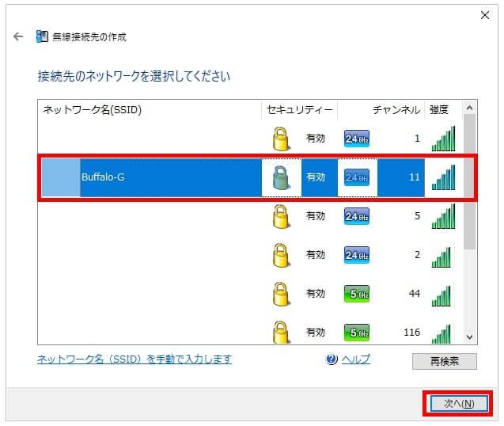This screenshot has height=426, width=504.
Task: Click the 再検索 rescan button
Action: point(445,362)
